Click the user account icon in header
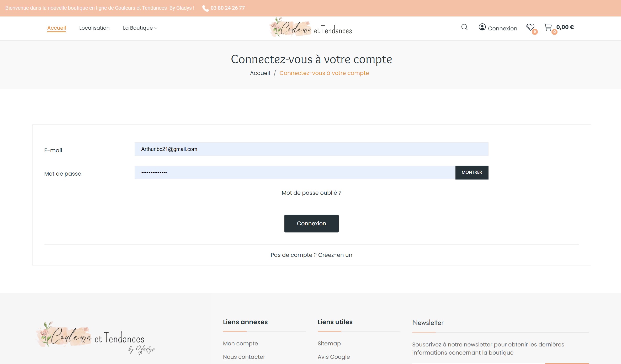This screenshot has height=364, width=621. 482,27
